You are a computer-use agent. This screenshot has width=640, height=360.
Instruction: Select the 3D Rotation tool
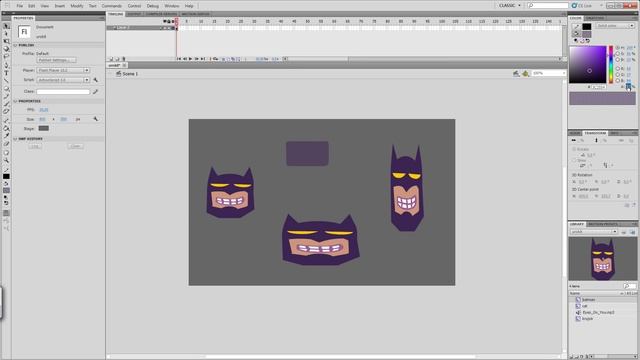coord(6,49)
